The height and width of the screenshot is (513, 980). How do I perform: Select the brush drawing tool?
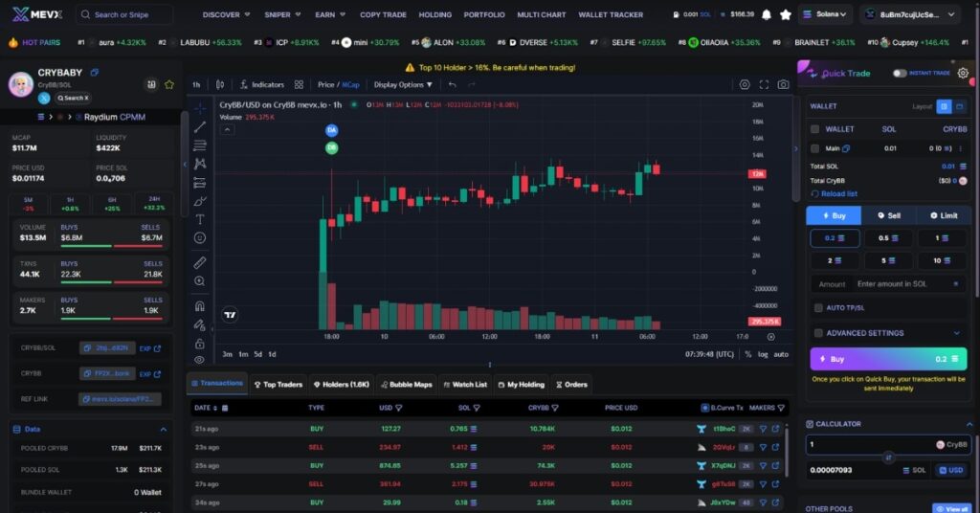coord(199,201)
